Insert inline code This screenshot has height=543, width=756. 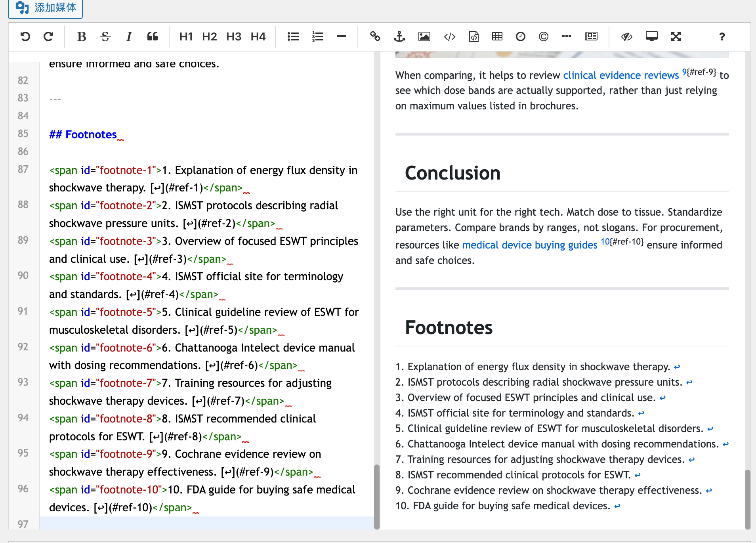tap(450, 37)
